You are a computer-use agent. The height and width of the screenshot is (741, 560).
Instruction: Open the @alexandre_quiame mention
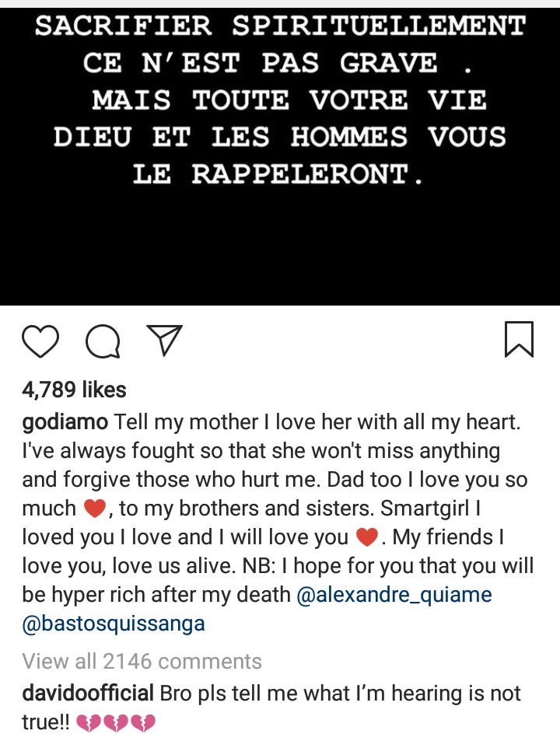(394, 595)
